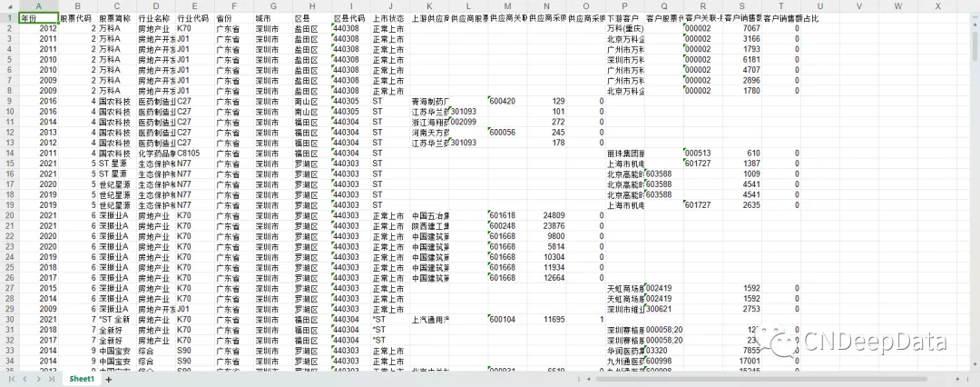This screenshot has height=387, width=980.
Task: Select the cell containing '万科(重庆)'
Action: (625, 29)
